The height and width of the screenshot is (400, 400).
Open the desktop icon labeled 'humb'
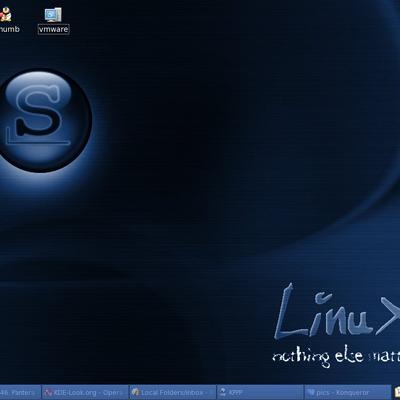tap(5, 15)
